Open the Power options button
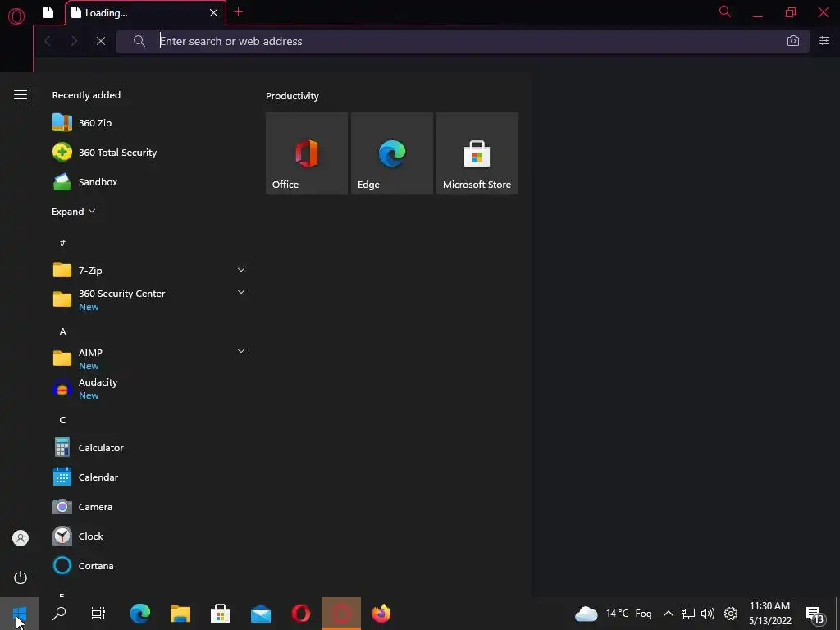 click(21, 577)
